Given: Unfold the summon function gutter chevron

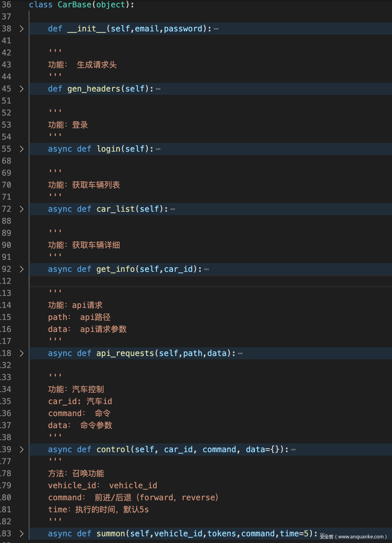Looking at the screenshot, I should [x=22, y=534].
